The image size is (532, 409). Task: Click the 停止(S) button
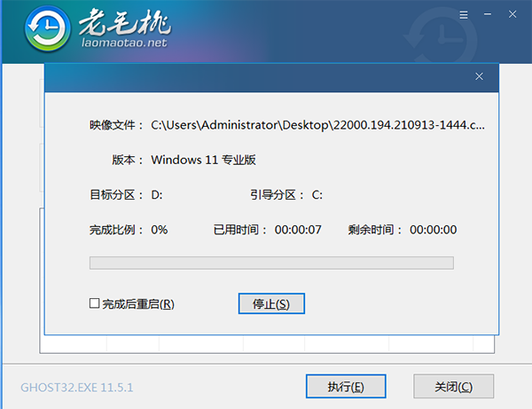[271, 303]
